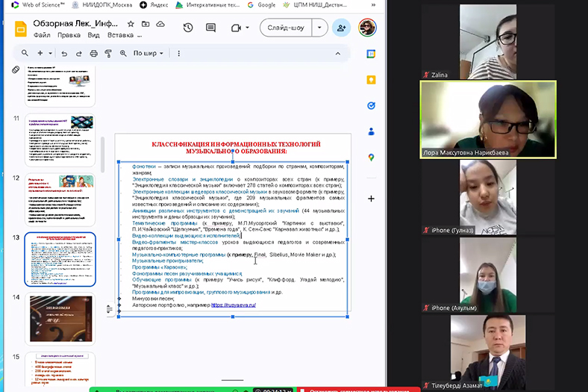Viewport: 588px width, 392px height.
Task: Open Google Maps in the side panel
Action: pos(371,158)
